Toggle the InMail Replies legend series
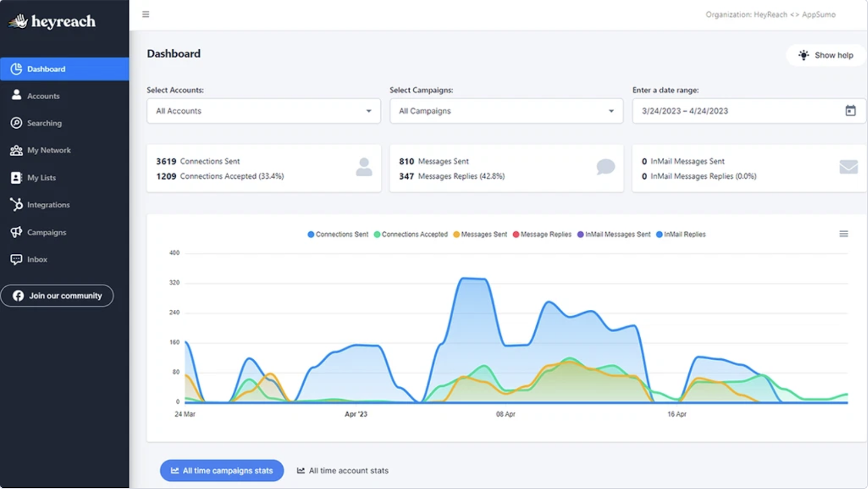 [x=681, y=234]
